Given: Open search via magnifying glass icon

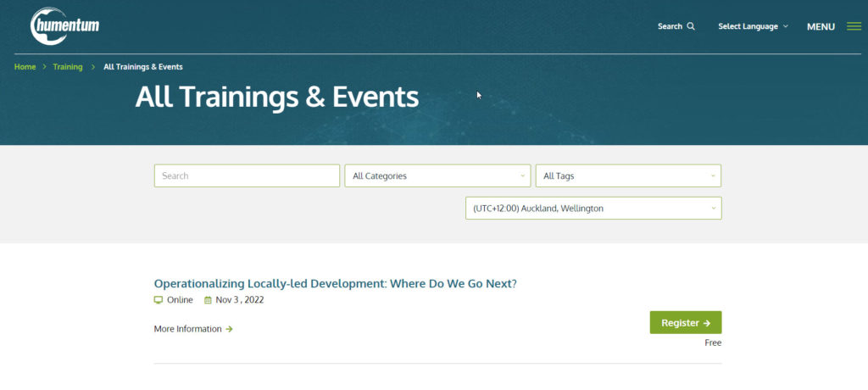Looking at the screenshot, I should 691,26.
